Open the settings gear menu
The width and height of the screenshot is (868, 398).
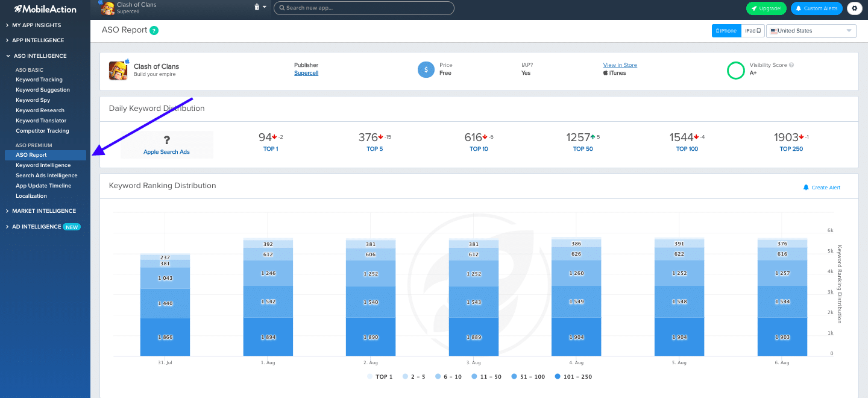[855, 8]
